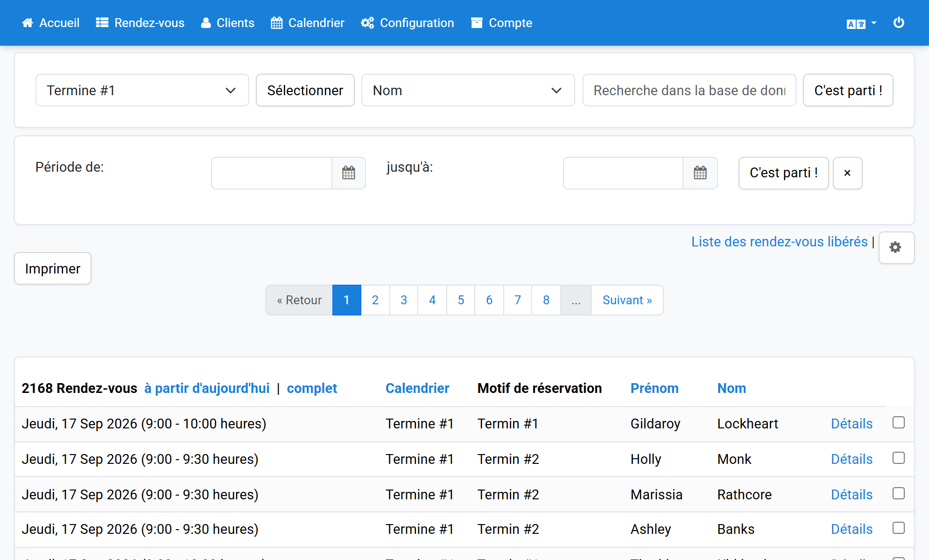Click the Suivant » pagination link
This screenshot has height=560, width=929.
[627, 300]
